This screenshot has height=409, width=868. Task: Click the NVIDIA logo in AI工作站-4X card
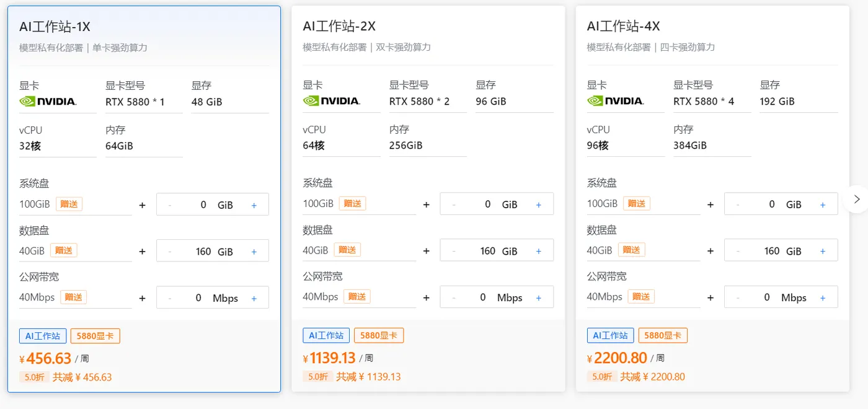pyautogui.click(x=616, y=100)
